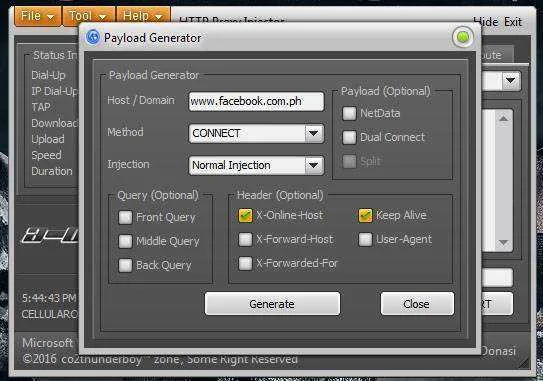Open the Help menu
The width and height of the screenshot is (543, 381).
143,16
